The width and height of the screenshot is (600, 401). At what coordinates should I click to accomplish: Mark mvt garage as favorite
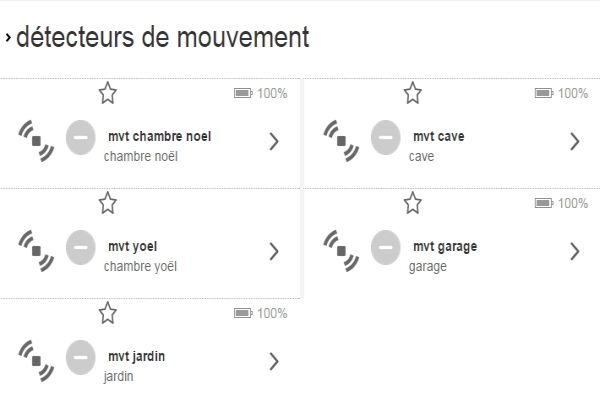(412, 204)
